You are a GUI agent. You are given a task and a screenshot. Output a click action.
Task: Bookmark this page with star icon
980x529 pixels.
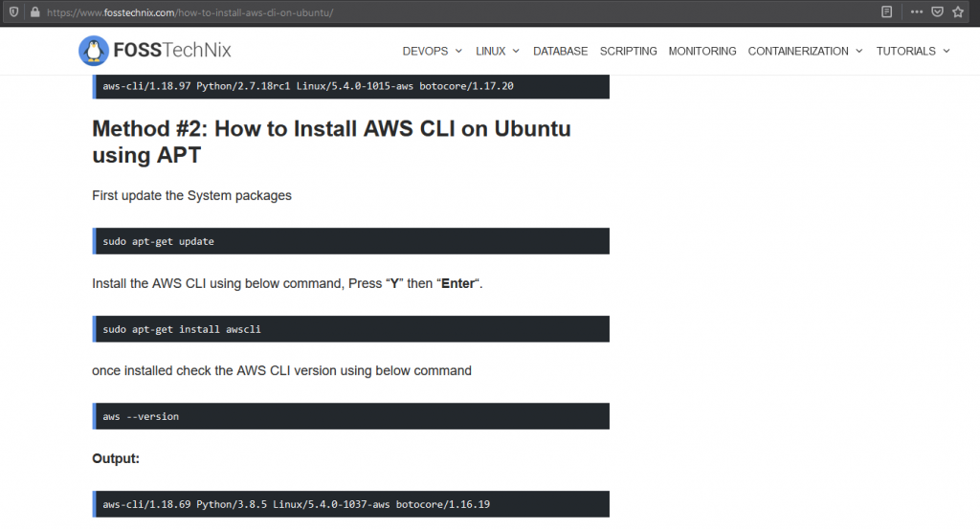tap(957, 11)
